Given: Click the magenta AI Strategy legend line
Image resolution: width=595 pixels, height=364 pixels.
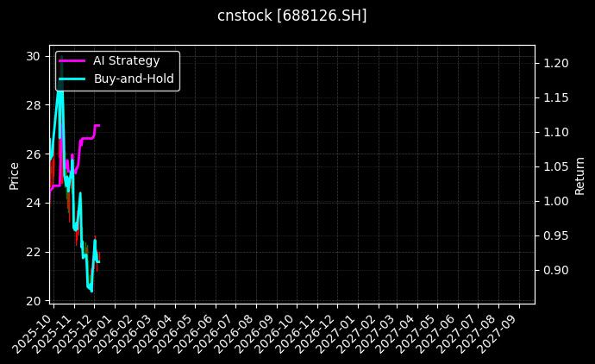Looking at the screenshot, I should [x=72, y=61].
